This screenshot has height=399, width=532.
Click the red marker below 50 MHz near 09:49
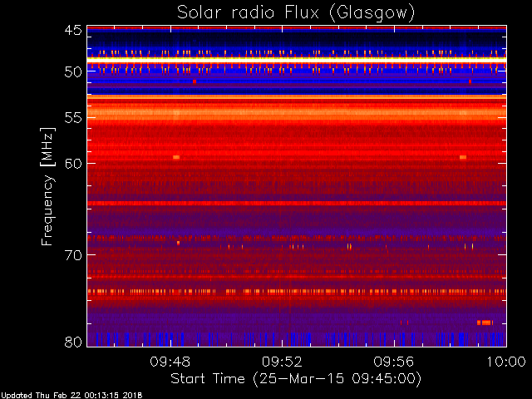[x=195, y=81]
